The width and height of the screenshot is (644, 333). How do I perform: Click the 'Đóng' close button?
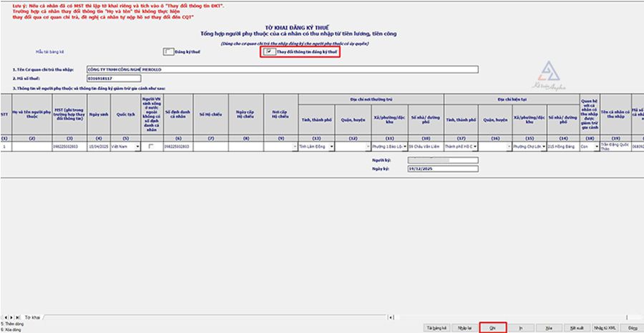point(632,327)
